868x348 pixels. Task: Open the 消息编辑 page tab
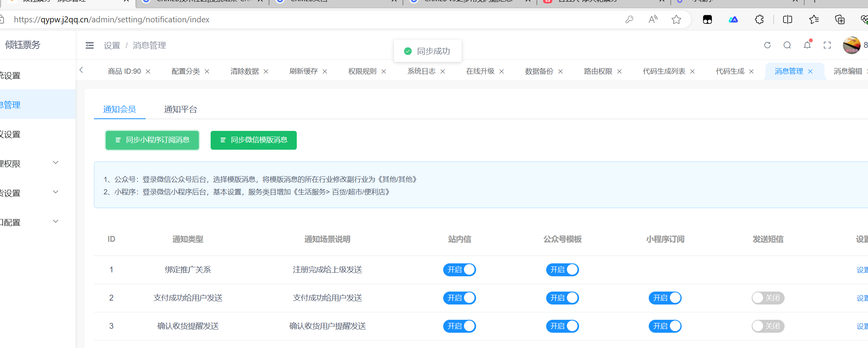pos(848,71)
